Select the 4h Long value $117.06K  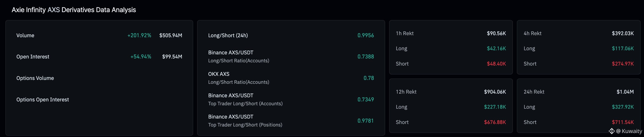(623, 48)
